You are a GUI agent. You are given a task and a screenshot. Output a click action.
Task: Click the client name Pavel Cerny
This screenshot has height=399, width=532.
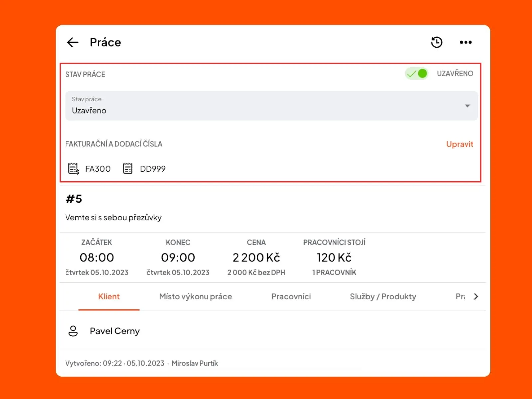coord(115,331)
